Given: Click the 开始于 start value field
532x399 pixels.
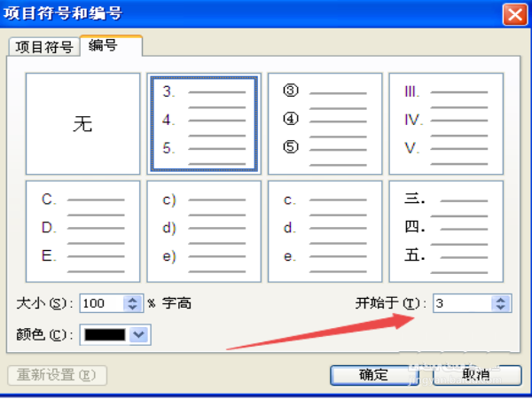Looking at the screenshot, I should (462, 303).
